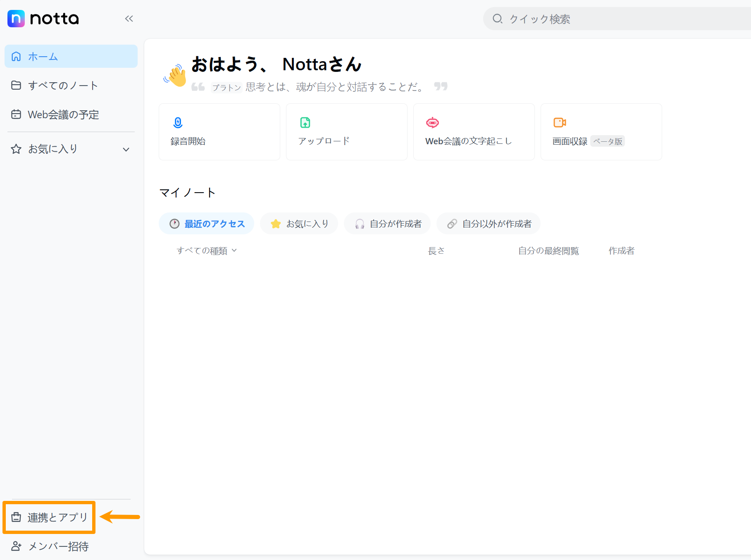Click the アップロード card
This screenshot has height=560, width=751.
pos(347,132)
